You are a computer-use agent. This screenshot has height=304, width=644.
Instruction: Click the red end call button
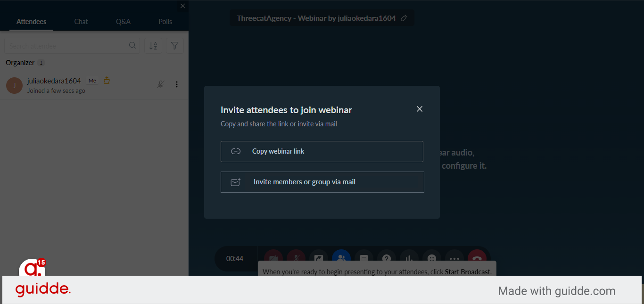point(477,258)
